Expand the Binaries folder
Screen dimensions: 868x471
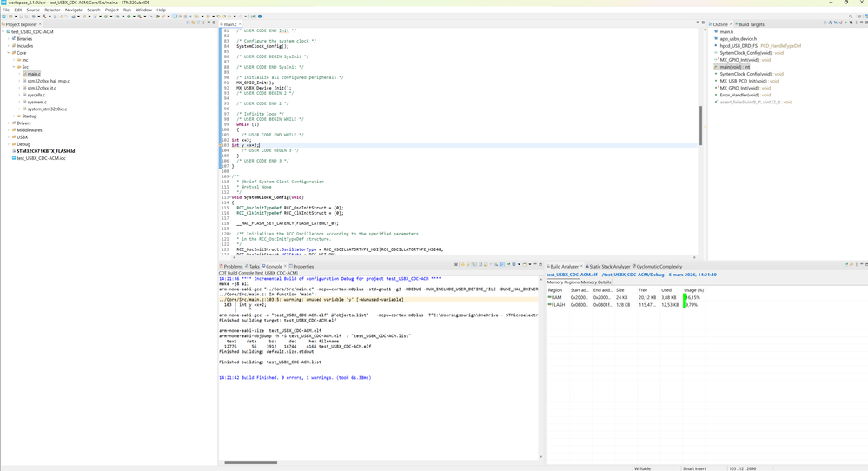(x=9, y=39)
